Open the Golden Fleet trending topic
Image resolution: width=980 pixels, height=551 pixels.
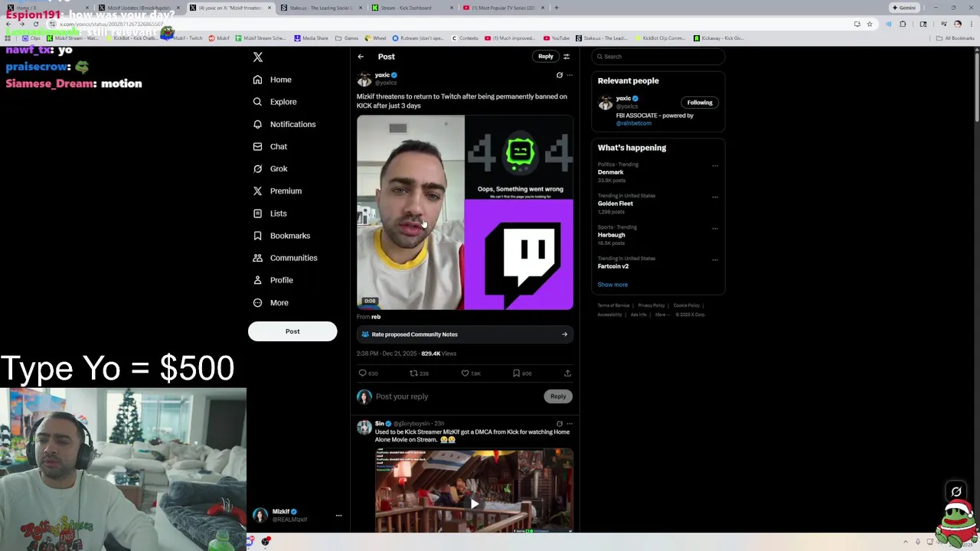point(616,204)
